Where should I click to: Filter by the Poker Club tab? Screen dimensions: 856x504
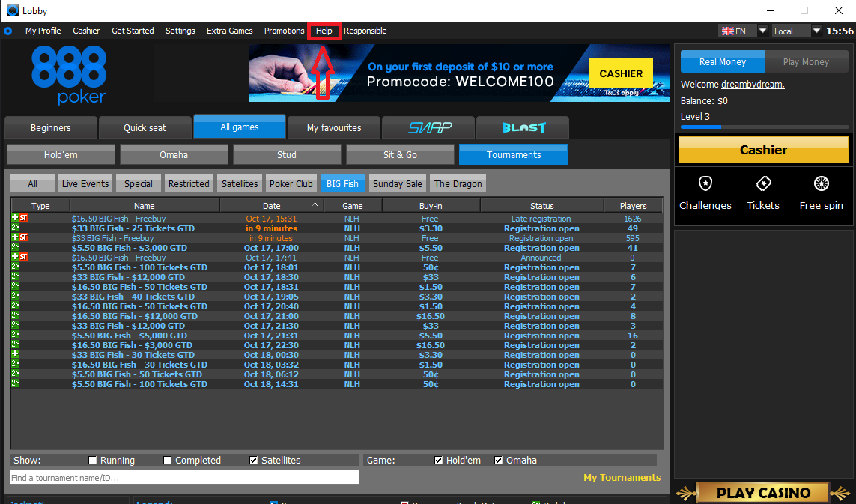click(x=291, y=184)
